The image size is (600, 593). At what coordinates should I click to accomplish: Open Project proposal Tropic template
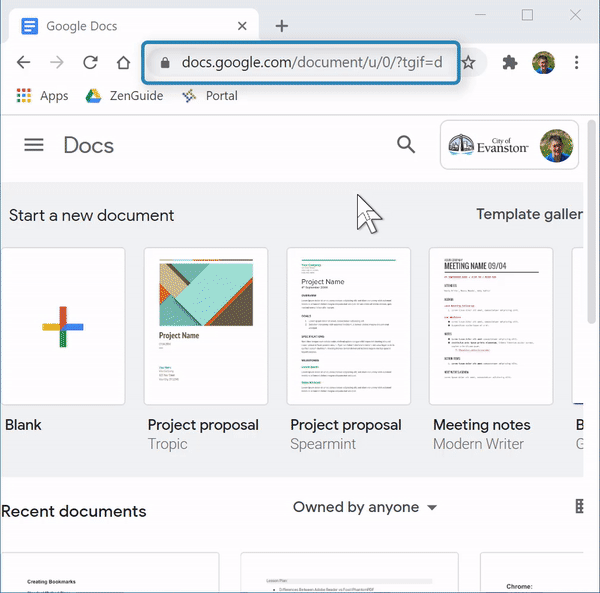click(206, 326)
